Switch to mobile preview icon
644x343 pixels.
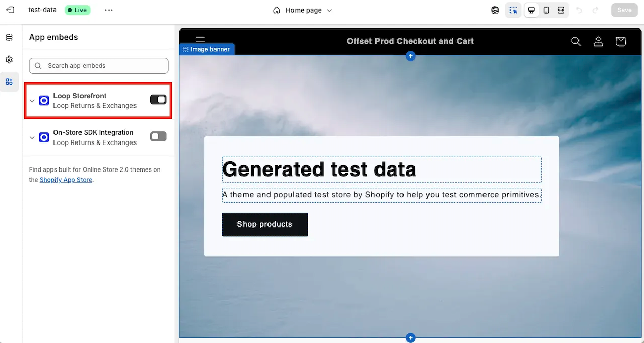[546, 10]
